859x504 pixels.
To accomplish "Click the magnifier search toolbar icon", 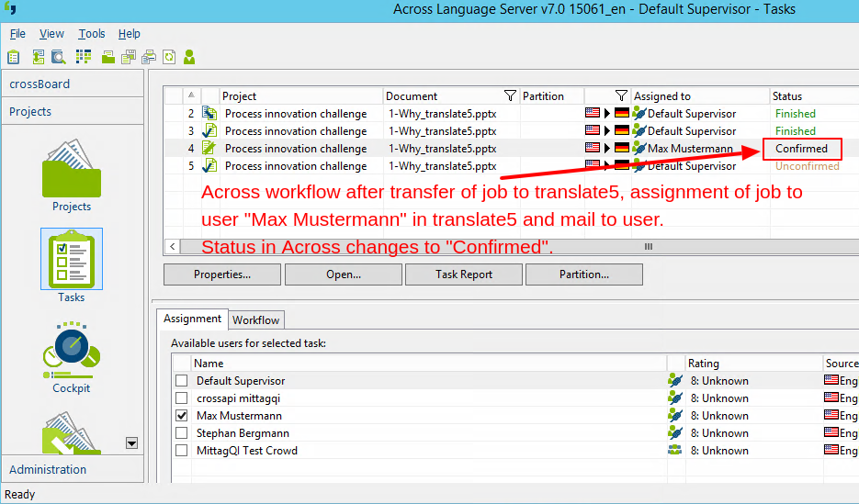I will pyautogui.click(x=59, y=57).
